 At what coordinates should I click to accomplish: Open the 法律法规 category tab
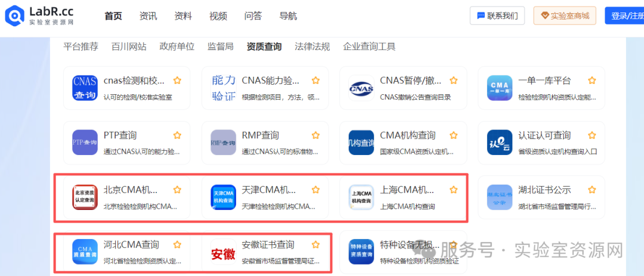point(312,46)
